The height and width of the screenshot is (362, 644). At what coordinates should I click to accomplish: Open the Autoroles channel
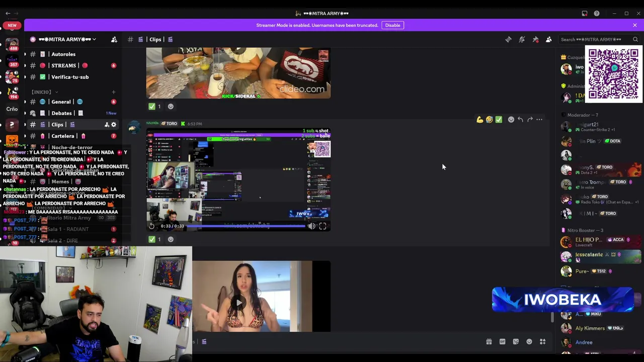coord(73,54)
